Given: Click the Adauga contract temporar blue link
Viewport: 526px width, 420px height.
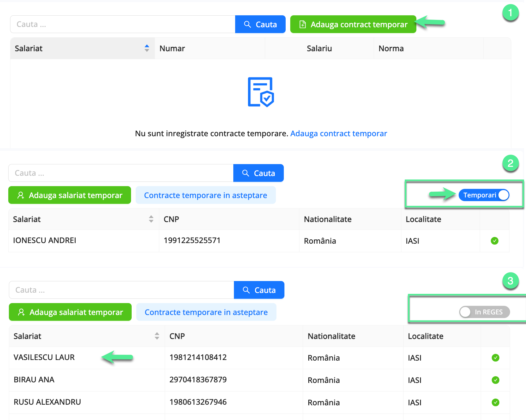Looking at the screenshot, I should tap(338, 133).
